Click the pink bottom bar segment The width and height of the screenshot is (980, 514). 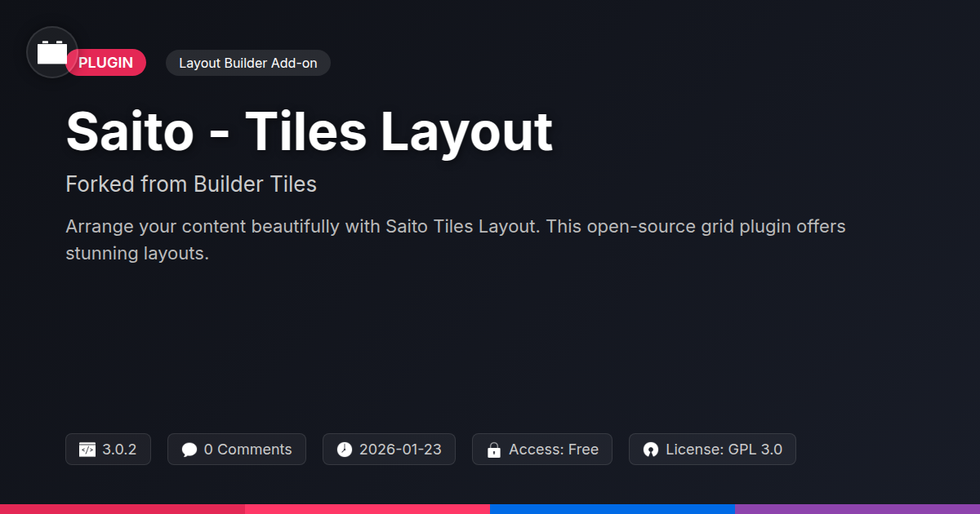pos(367,508)
